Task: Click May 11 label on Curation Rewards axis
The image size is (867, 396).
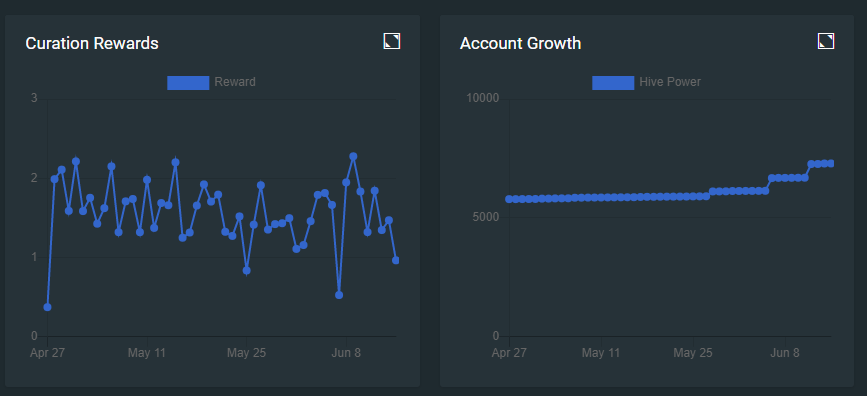Action: coord(147,353)
